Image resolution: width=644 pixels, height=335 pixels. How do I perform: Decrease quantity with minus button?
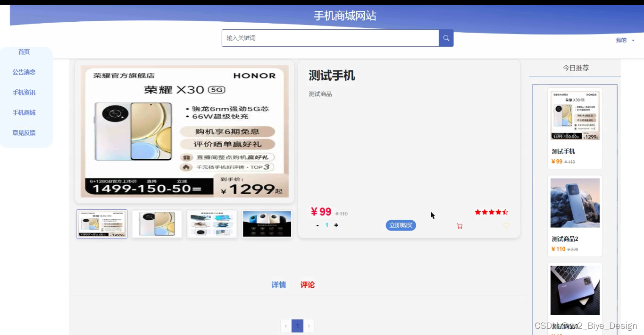coord(318,225)
